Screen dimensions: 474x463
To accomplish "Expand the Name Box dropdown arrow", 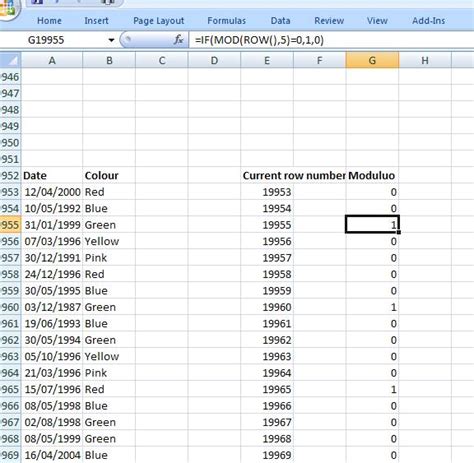I will pyautogui.click(x=111, y=40).
